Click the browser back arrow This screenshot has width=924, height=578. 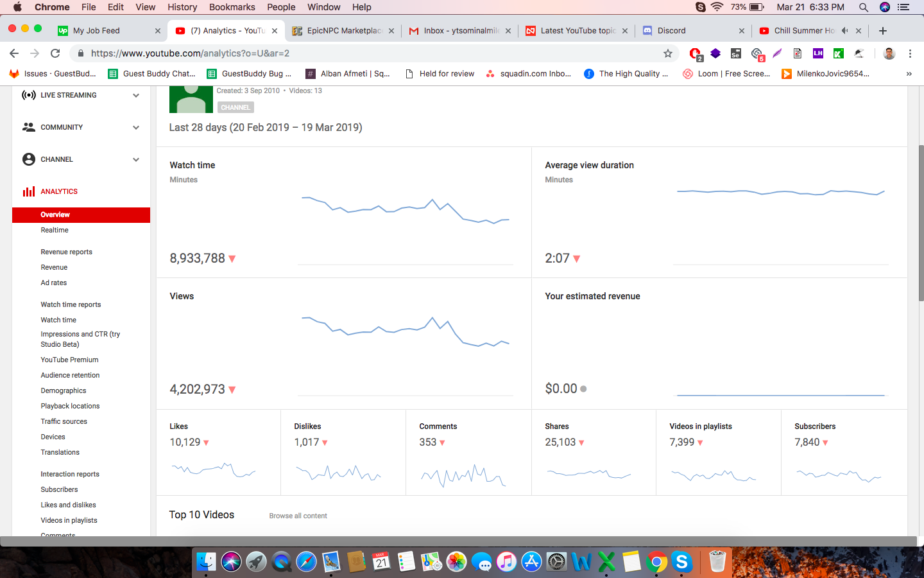[x=14, y=53]
